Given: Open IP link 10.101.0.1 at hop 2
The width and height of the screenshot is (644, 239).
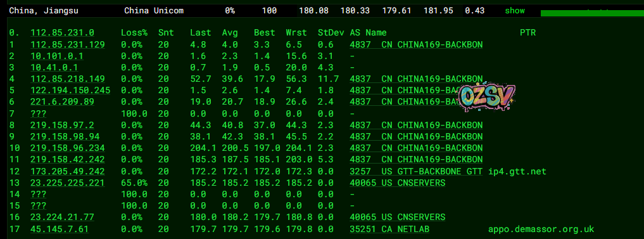Looking at the screenshot, I should [57, 56].
